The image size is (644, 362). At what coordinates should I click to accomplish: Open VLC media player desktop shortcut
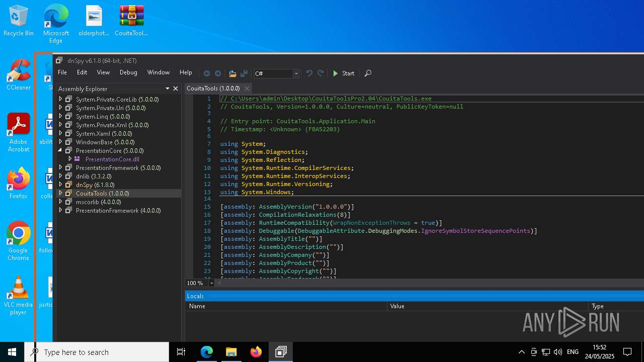point(19,295)
